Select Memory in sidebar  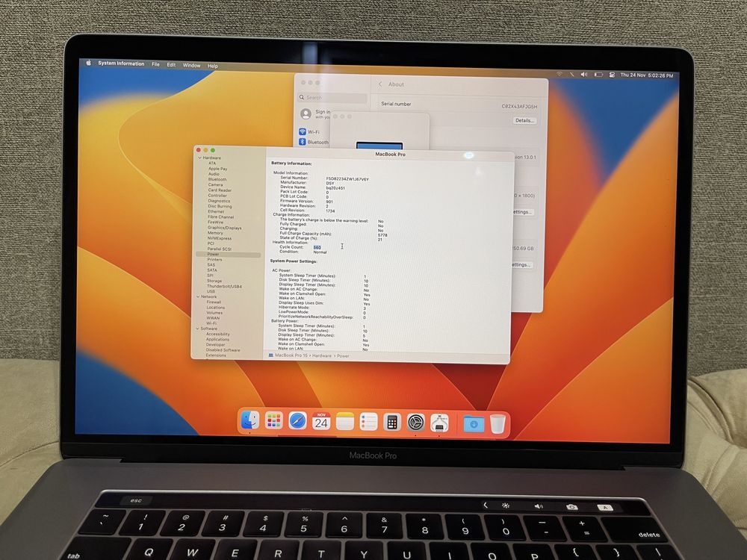tap(215, 233)
